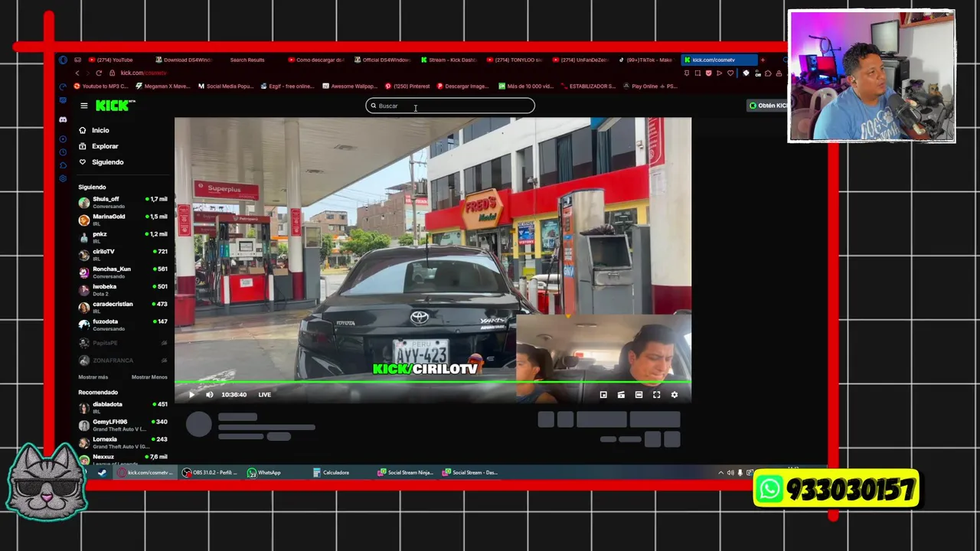Open cirilioTV followed channel

coord(122,255)
